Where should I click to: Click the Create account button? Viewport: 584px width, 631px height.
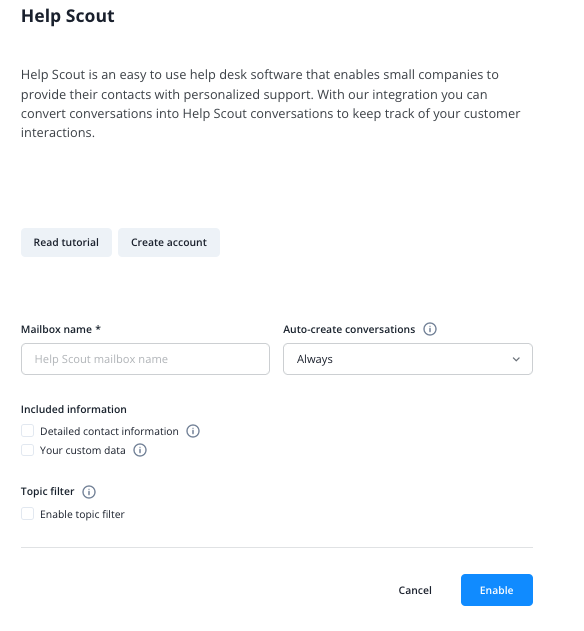pos(169,242)
